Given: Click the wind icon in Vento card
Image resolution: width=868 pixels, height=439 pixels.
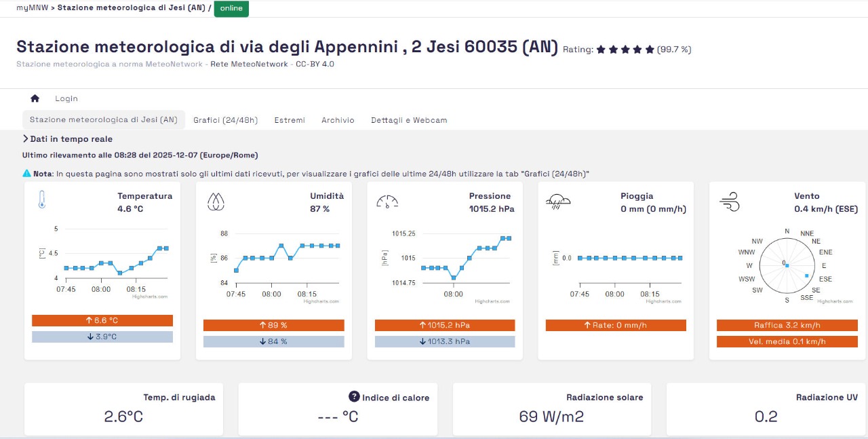Looking at the screenshot, I should tap(729, 202).
